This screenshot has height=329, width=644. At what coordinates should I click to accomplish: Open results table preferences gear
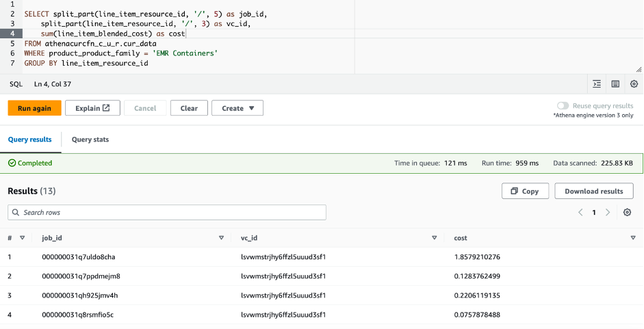point(627,212)
